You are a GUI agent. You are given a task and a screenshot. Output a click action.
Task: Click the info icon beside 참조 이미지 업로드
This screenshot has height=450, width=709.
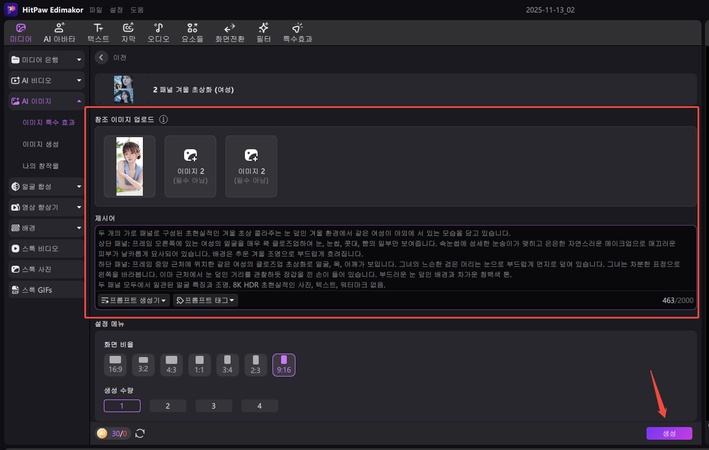163,119
